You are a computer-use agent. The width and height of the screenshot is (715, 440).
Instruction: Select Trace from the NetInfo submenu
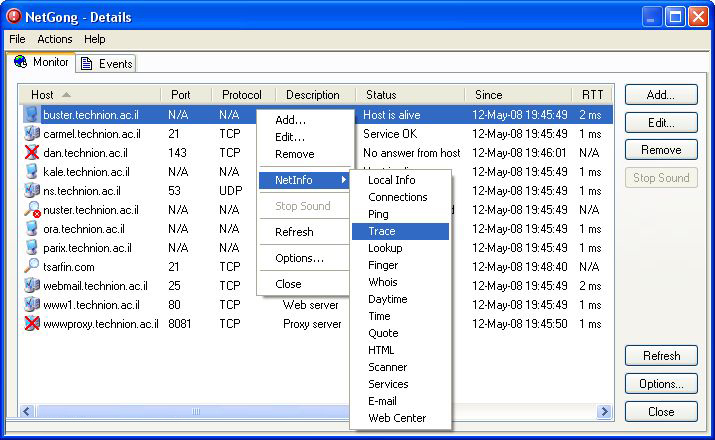400,231
